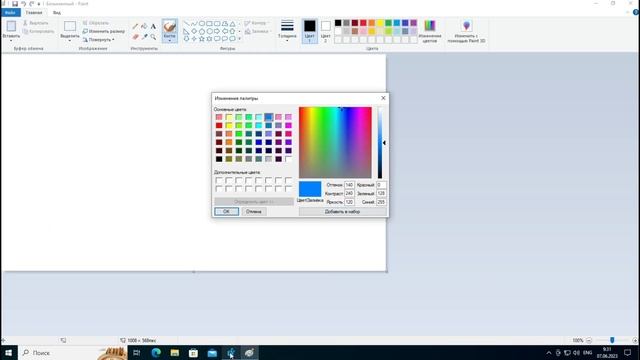Open the Файл (File) menu tab
640x360 pixels.
point(10,13)
